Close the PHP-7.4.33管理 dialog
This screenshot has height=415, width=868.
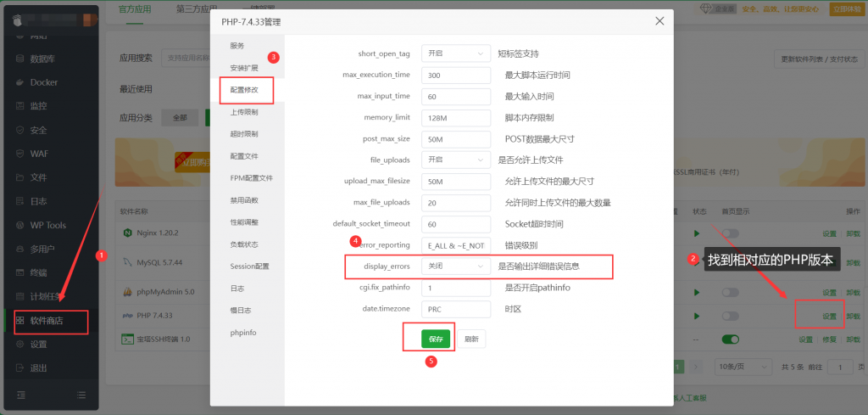pyautogui.click(x=659, y=21)
